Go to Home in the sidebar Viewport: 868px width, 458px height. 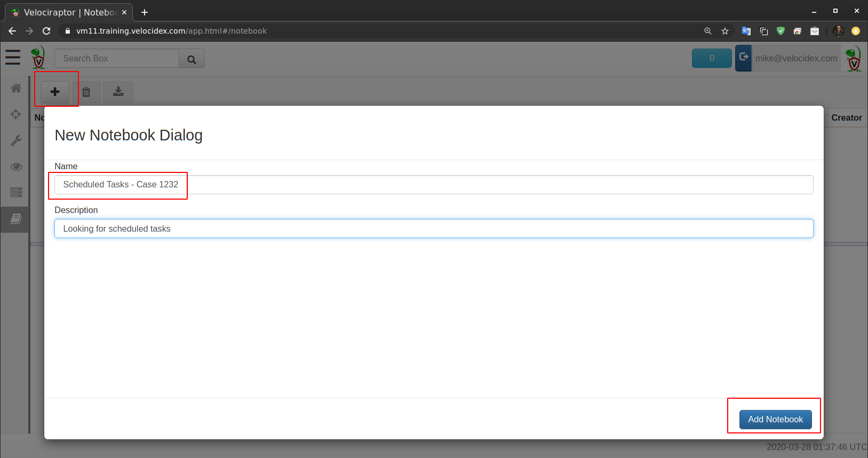(x=16, y=88)
